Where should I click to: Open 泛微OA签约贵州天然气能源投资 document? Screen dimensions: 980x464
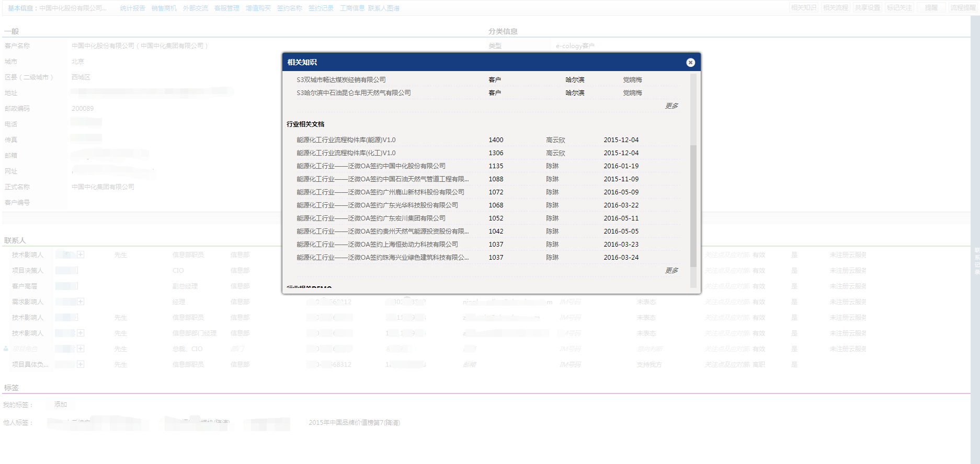coord(382,231)
